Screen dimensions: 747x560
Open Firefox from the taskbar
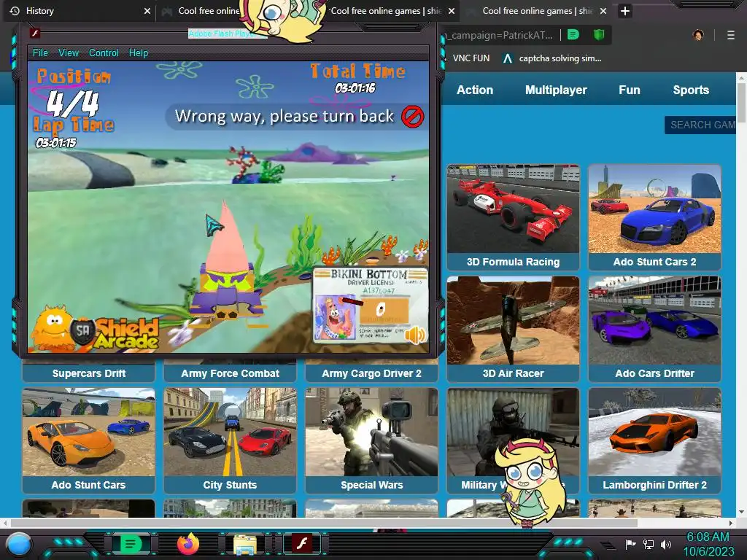click(x=188, y=543)
